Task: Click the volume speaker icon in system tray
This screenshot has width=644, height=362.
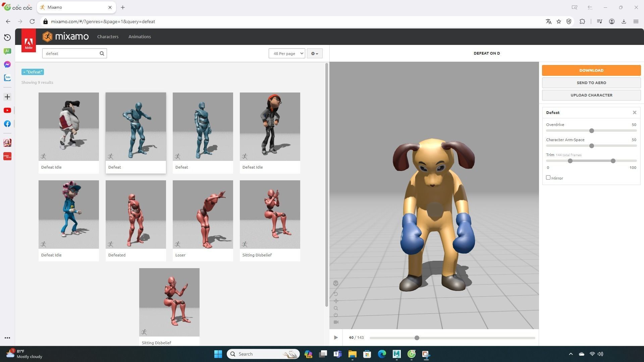Action: tap(600, 354)
